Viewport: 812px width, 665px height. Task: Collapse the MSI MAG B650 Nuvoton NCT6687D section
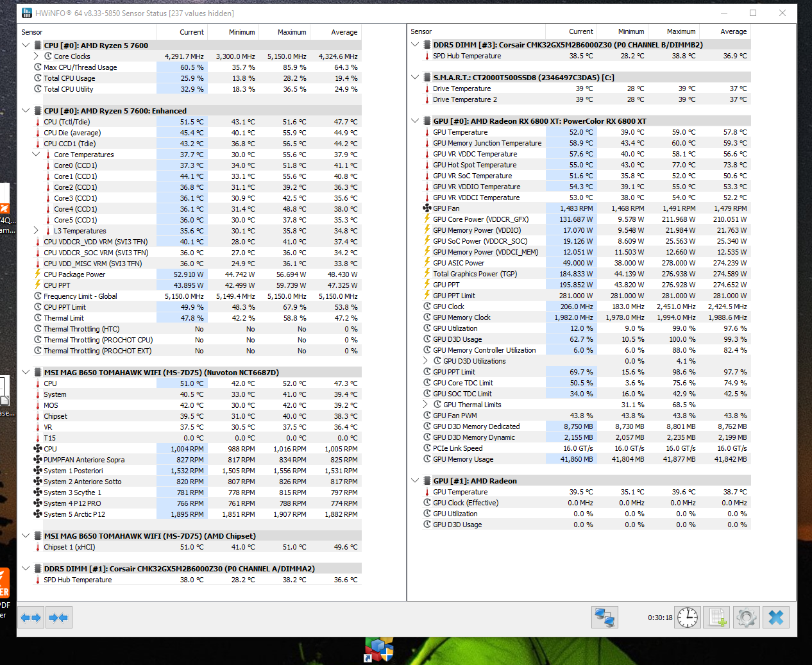tap(26, 373)
